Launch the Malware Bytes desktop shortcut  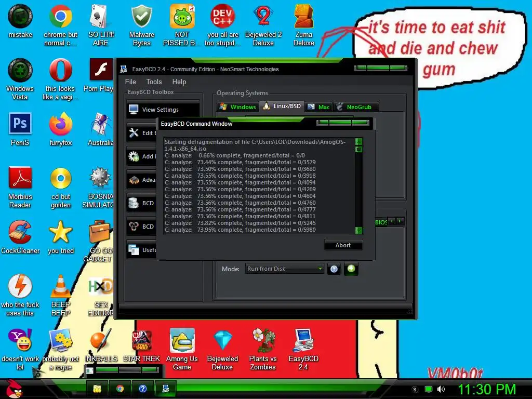click(x=141, y=24)
